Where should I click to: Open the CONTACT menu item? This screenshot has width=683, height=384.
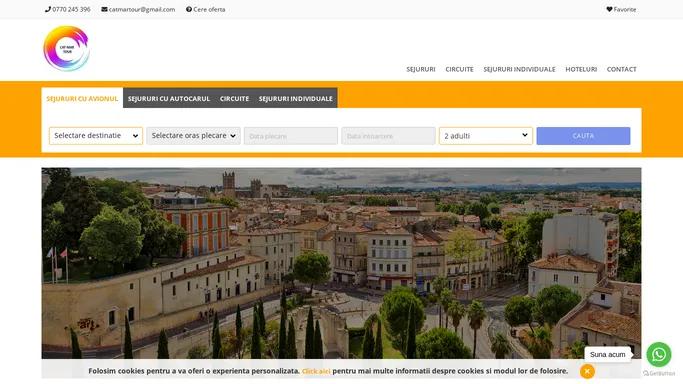(x=622, y=69)
